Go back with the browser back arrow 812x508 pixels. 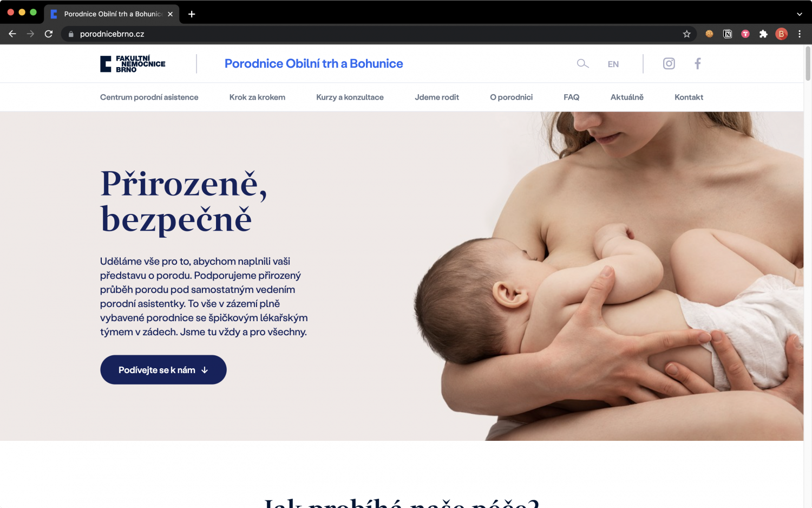[x=12, y=34]
